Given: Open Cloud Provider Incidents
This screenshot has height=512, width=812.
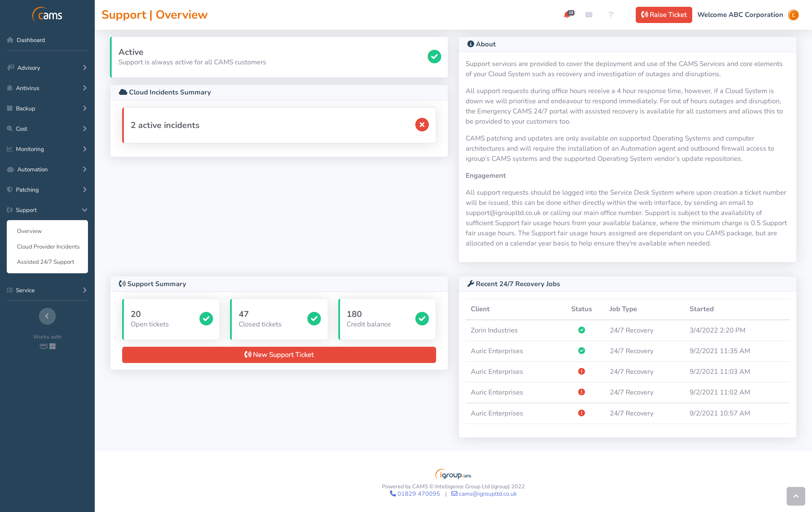Looking at the screenshot, I should point(48,247).
